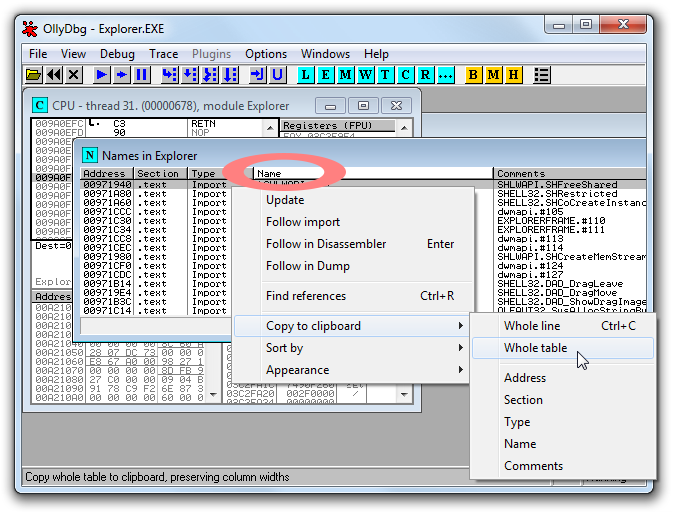Click the N icon of Names window
Image resolution: width=675 pixels, height=512 pixels.
(x=90, y=155)
